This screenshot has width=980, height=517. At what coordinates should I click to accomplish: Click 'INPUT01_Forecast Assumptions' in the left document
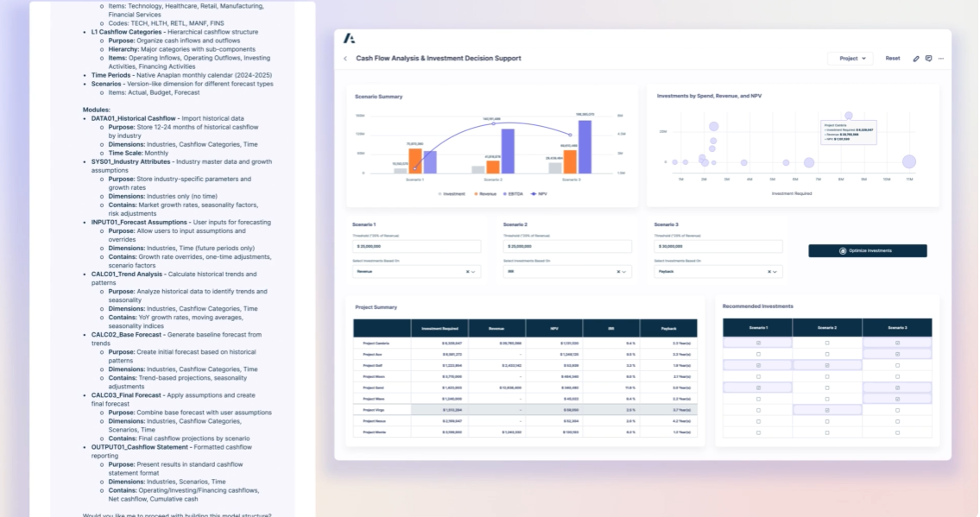coord(139,223)
